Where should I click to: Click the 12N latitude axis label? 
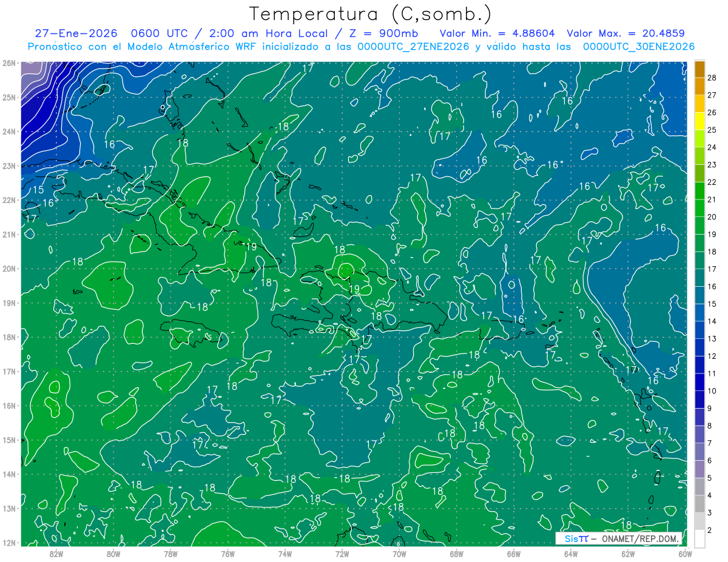(x=8, y=542)
